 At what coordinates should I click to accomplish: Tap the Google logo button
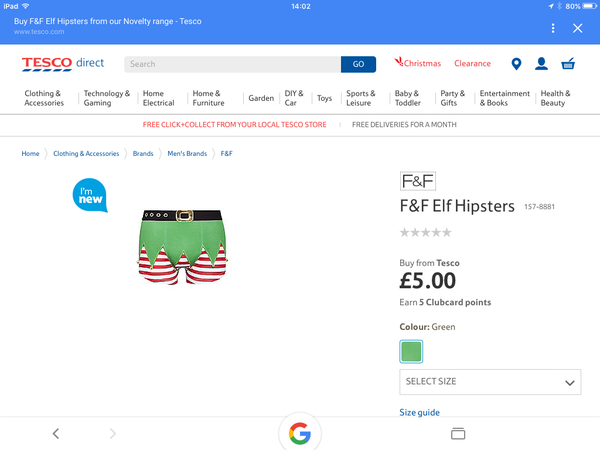point(300,433)
